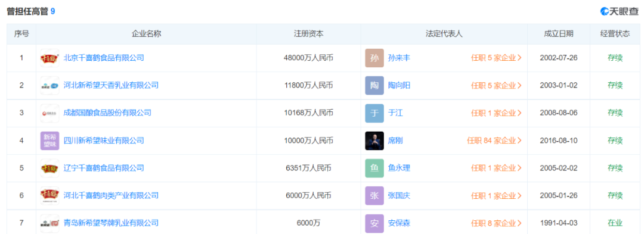Click the 11800万人民币 capital cell
This screenshot has width=644, height=234.
click(x=308, y=86)
